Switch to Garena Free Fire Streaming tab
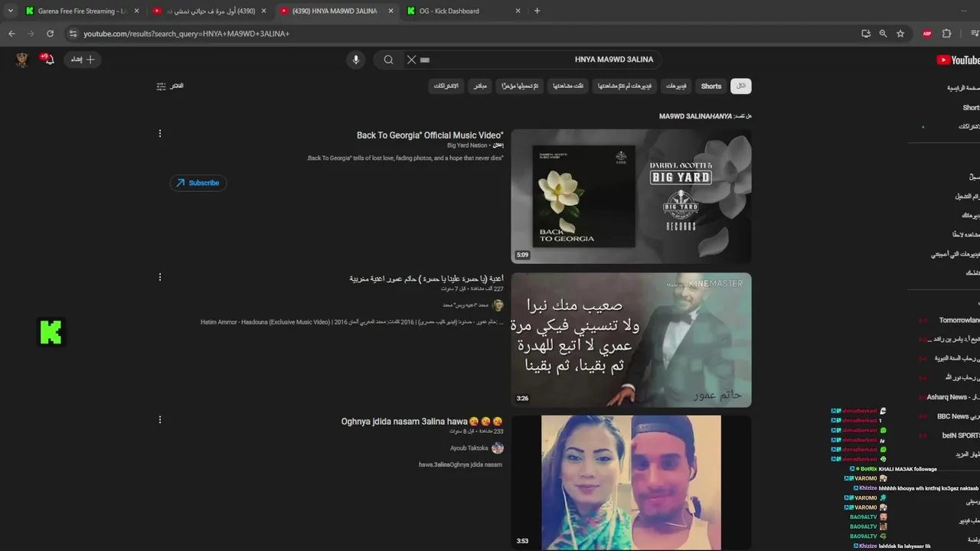This screenshot has height=551, width=980. click(x=82, y=11)
